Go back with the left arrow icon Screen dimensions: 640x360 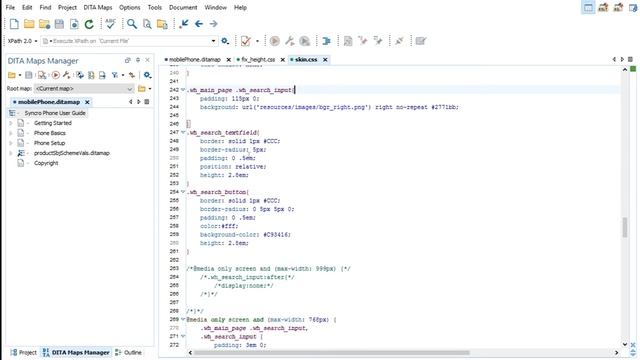(x=199, y=24)
